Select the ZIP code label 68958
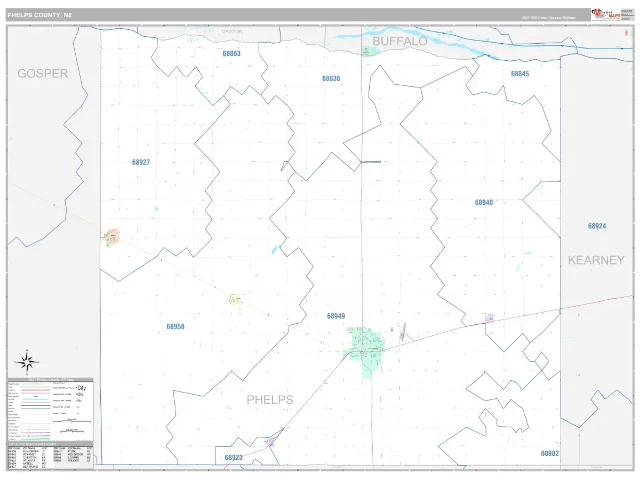 pos(176,327)
